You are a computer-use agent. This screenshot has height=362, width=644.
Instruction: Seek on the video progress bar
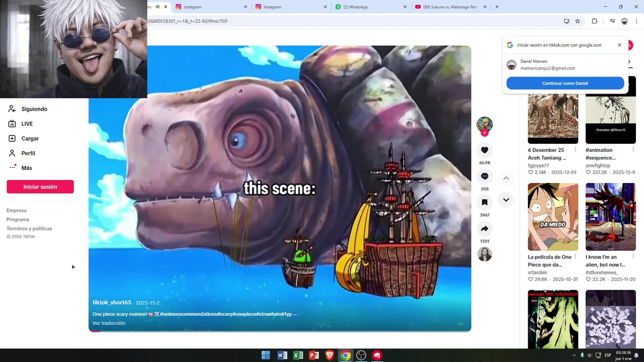pos(280,331)
